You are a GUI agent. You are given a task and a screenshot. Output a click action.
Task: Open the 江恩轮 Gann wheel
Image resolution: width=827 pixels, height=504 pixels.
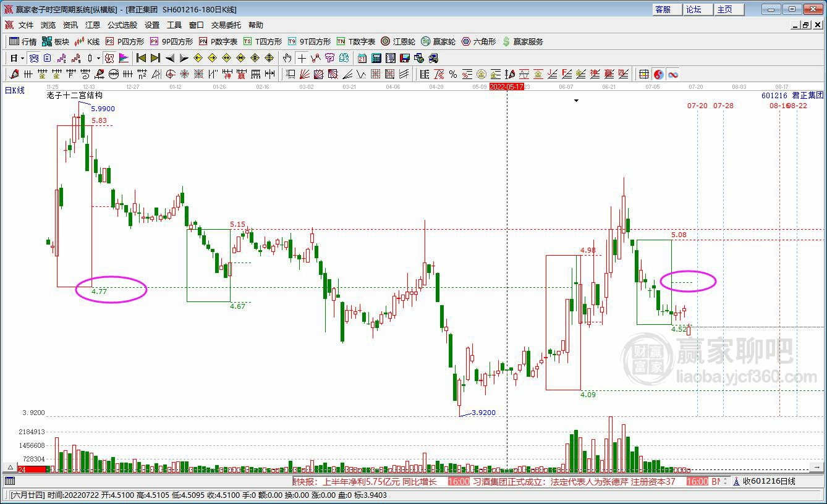(398, 41)
